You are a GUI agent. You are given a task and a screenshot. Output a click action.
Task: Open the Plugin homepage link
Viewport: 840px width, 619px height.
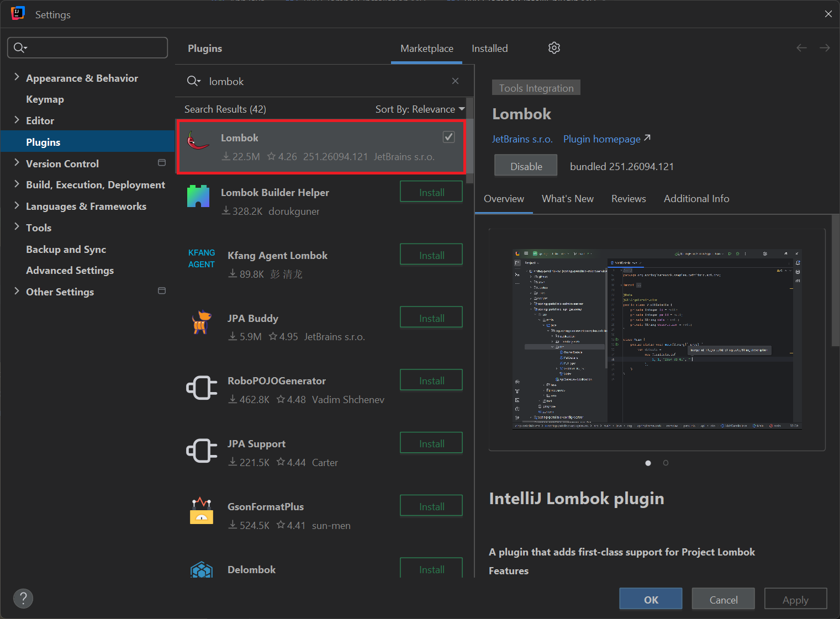pos(601,139)
